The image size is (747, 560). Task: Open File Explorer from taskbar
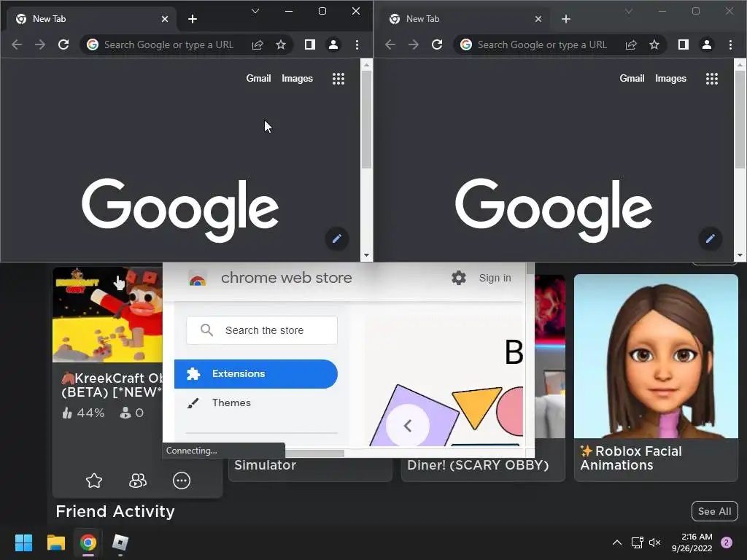55,542
